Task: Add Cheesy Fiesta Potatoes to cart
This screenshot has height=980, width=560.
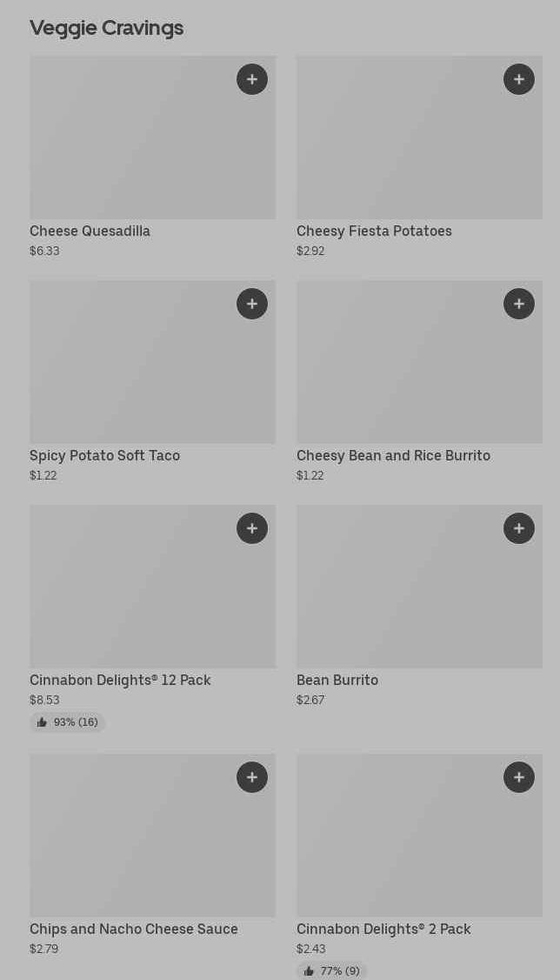Action: tap(519, 79)
